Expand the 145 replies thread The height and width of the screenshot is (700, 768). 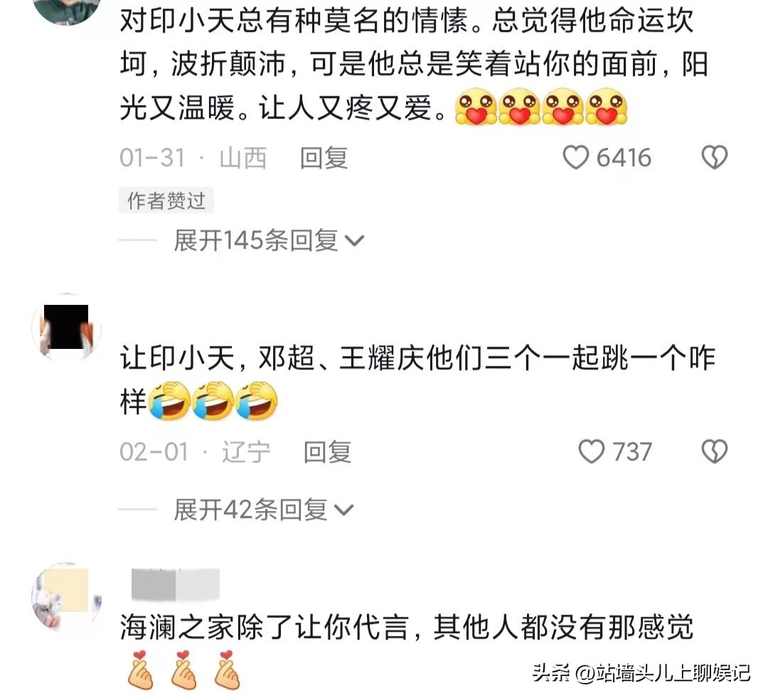point(268,240)
